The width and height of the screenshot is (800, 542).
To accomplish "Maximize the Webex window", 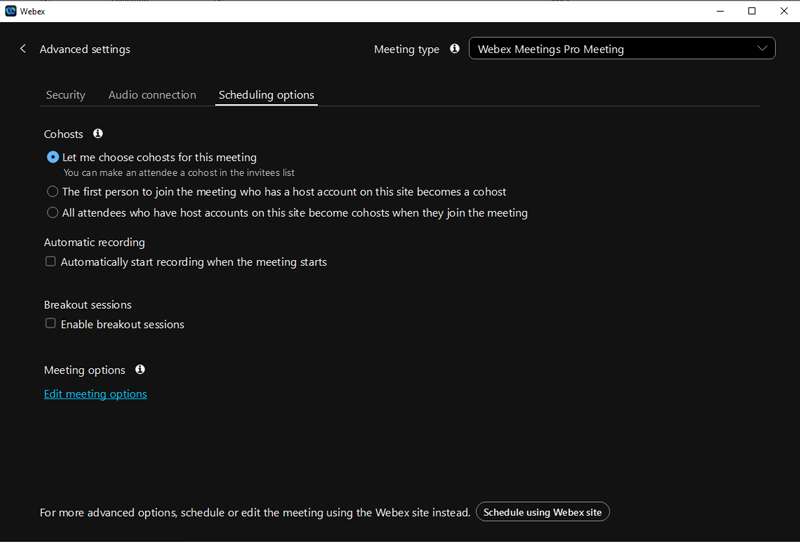I will (x=752, y=11).
